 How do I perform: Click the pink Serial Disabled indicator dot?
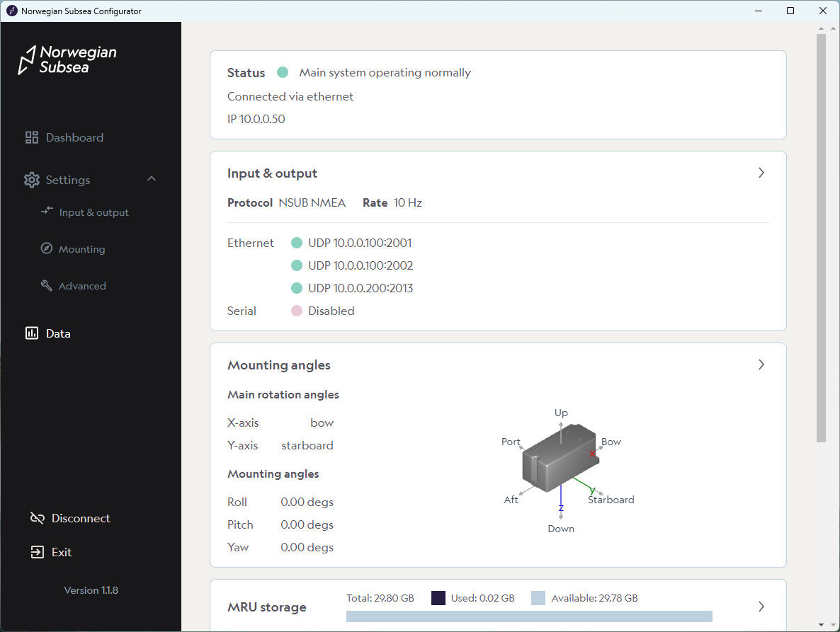296,311
